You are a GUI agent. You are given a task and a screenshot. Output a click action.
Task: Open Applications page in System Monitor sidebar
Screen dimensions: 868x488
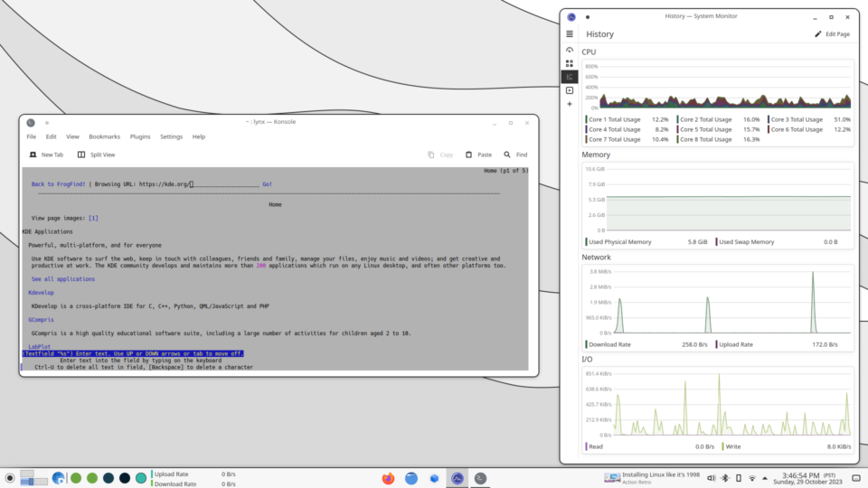(569, 63)
